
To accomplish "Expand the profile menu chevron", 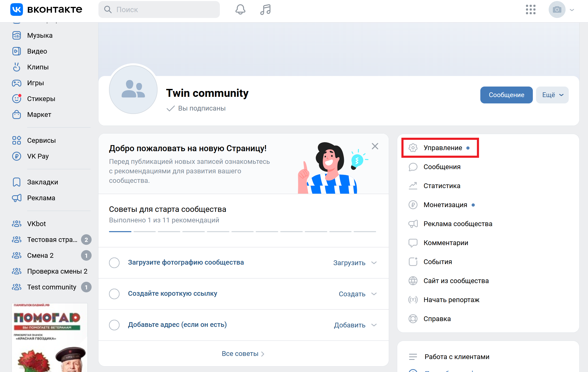I will point(572,10).
